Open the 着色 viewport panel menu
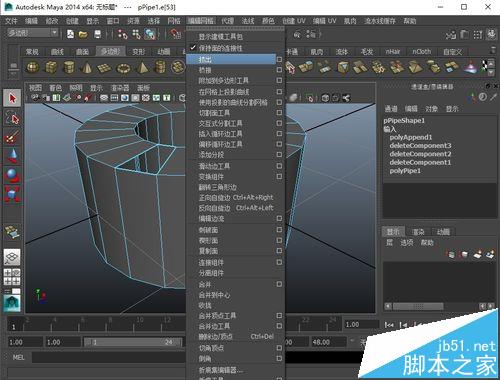This screenshot has height=380, width=500. [56, 88]
